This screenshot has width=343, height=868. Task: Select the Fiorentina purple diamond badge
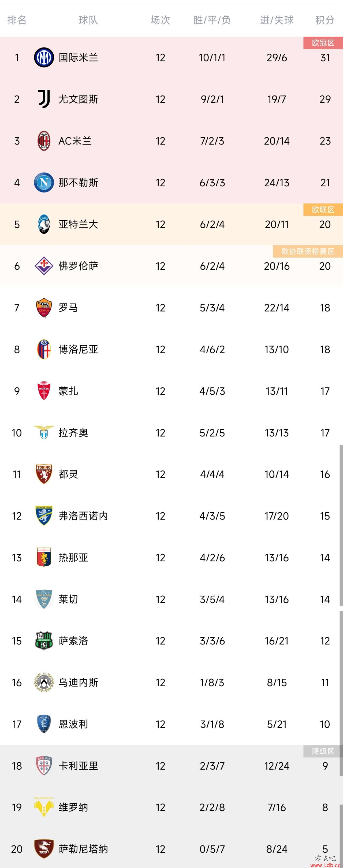pyautogui.click(x=44, y=266)
